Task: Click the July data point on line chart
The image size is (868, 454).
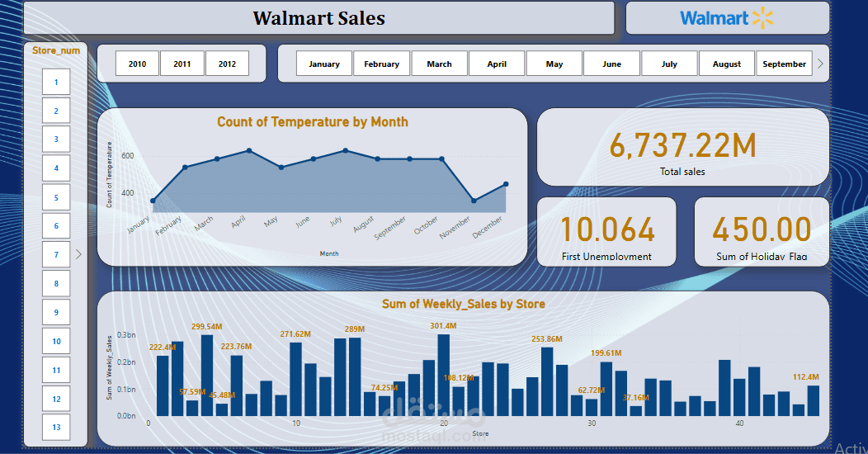Action: click(x=346, y=150)
